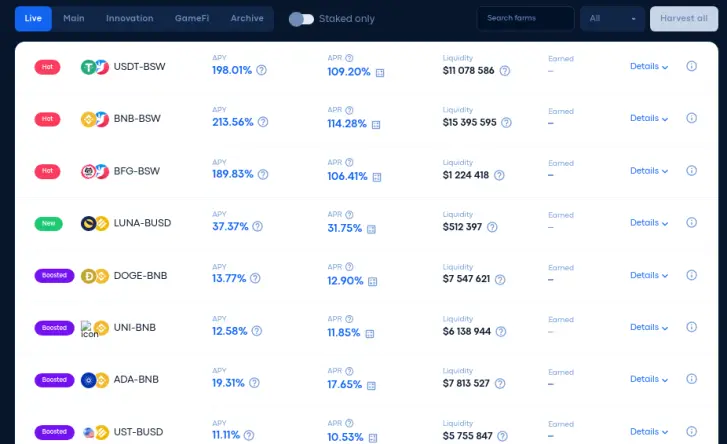This screenshot has height=444, width=727.
Task: Open the APR calculator icon for USDT-BSW
Action: (380, 73)
